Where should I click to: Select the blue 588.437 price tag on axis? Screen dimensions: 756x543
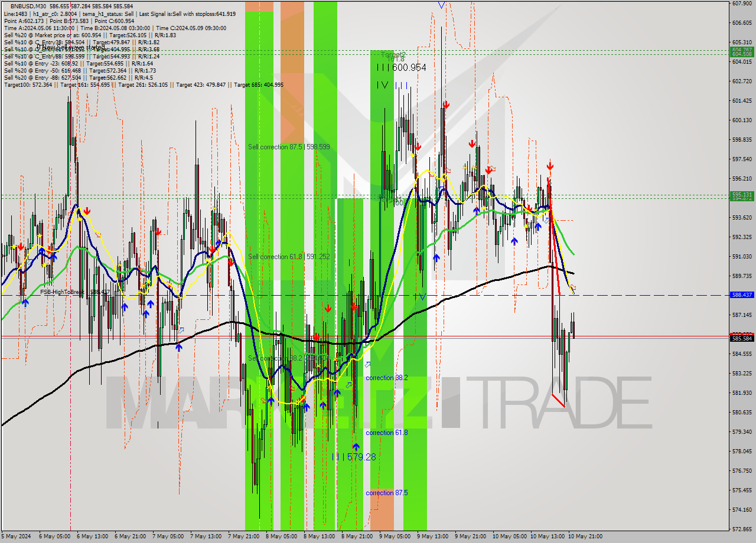[x=742, y=295]
